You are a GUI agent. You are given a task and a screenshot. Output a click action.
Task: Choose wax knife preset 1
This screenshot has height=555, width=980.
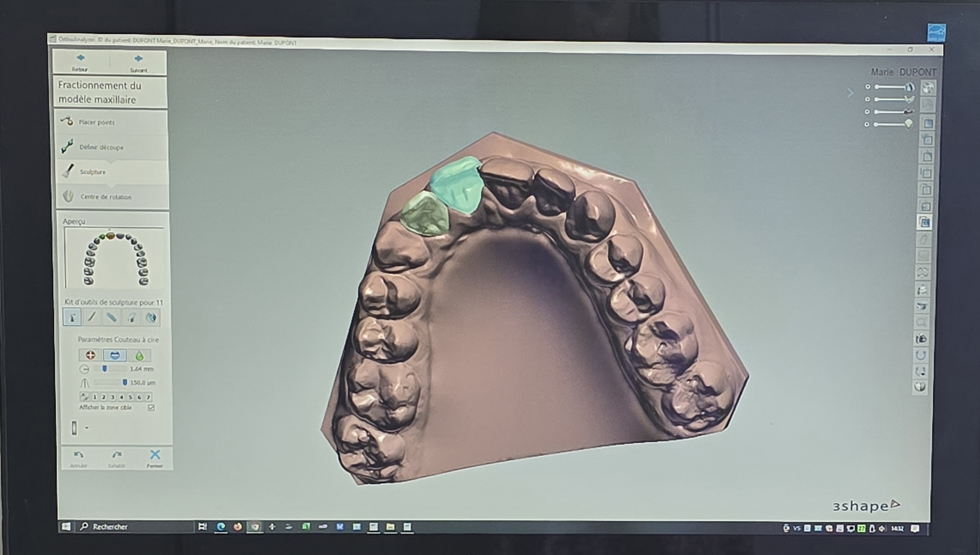click(x=95, y=397)
